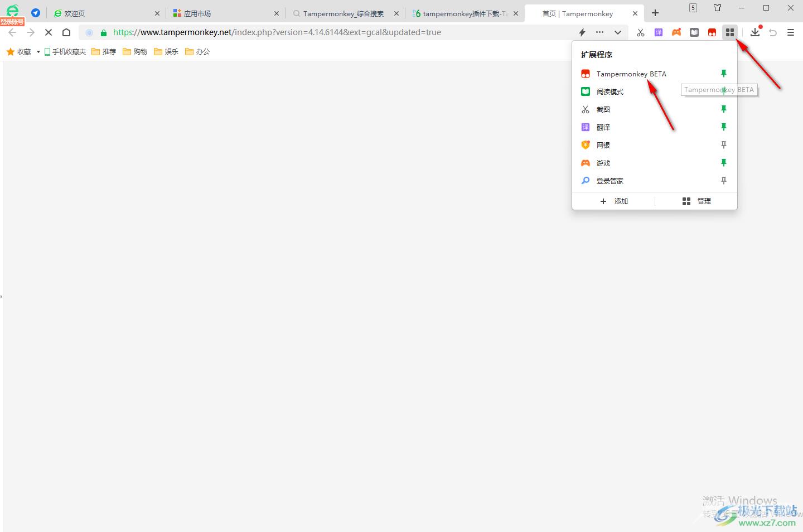The image size is (803, 532).
Task: Expand the address bar dropdown chevron
Action: (x=618, y=32)
